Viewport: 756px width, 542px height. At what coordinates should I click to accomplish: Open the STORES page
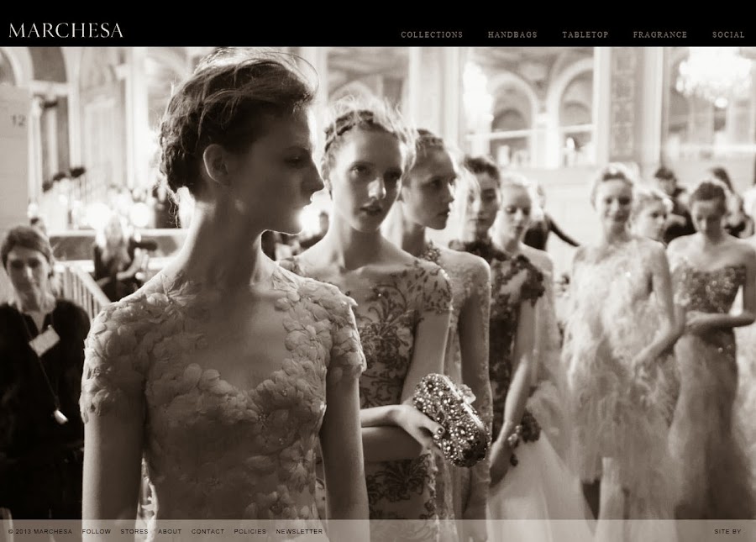pos(134,531)
